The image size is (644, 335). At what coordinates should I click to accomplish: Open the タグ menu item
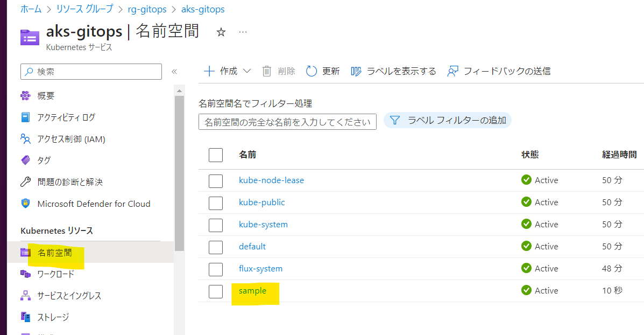[44, 160]
